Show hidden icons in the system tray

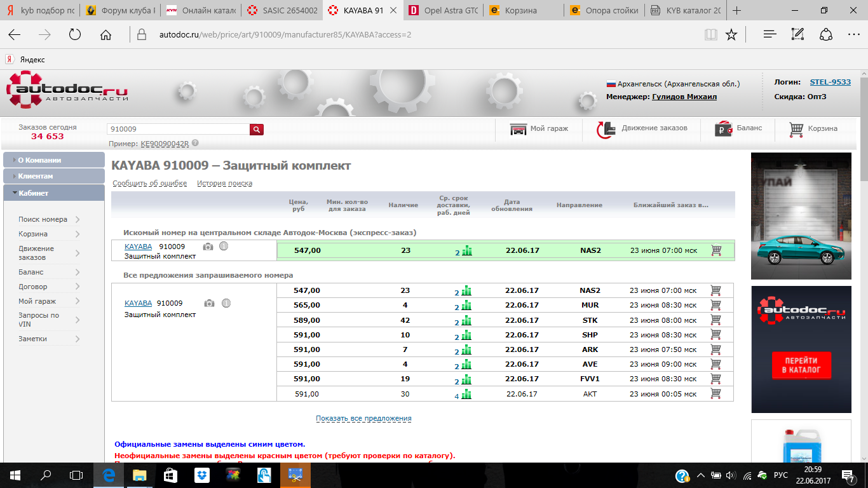pyautogui.click(x=701, y=475)
